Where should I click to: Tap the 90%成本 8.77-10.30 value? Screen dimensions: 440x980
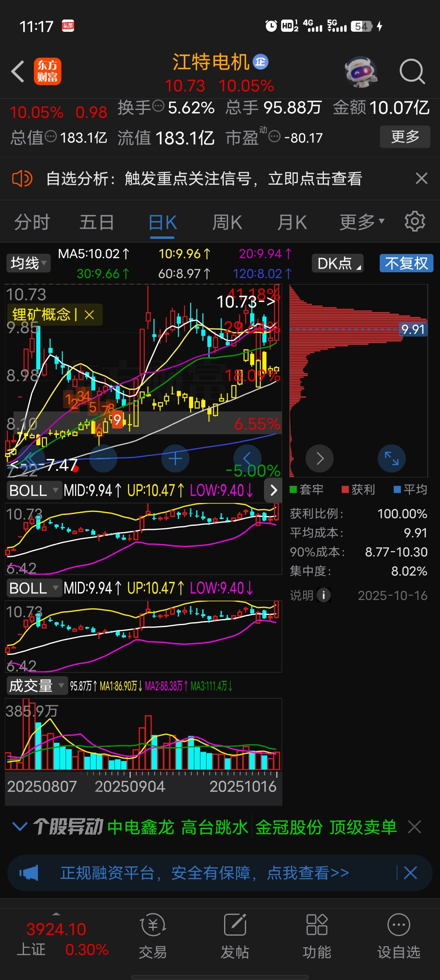[x=396, y=552]
